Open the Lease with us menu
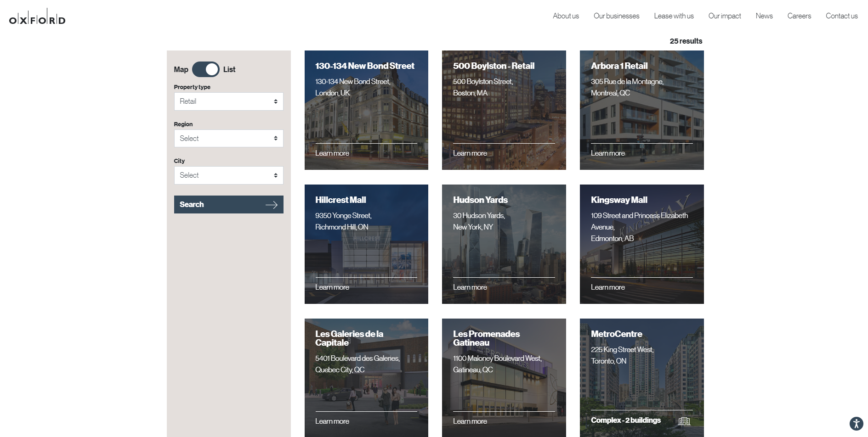Image resolution: width=868 pixels, height=437 pixels. 674,16
